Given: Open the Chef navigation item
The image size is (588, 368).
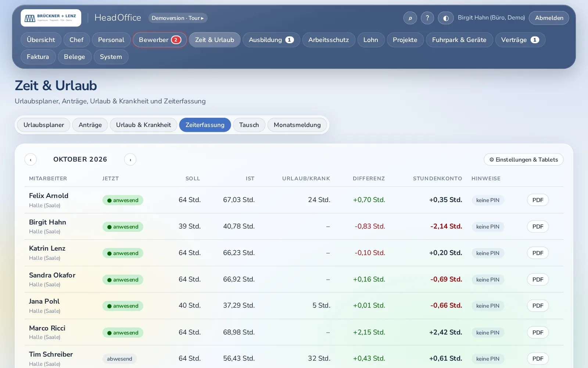Looking at the screenshot, I should (76, 40).
